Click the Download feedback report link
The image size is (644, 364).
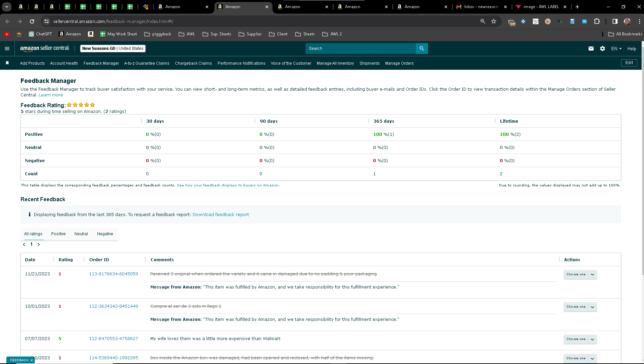[x=221, y=215]
